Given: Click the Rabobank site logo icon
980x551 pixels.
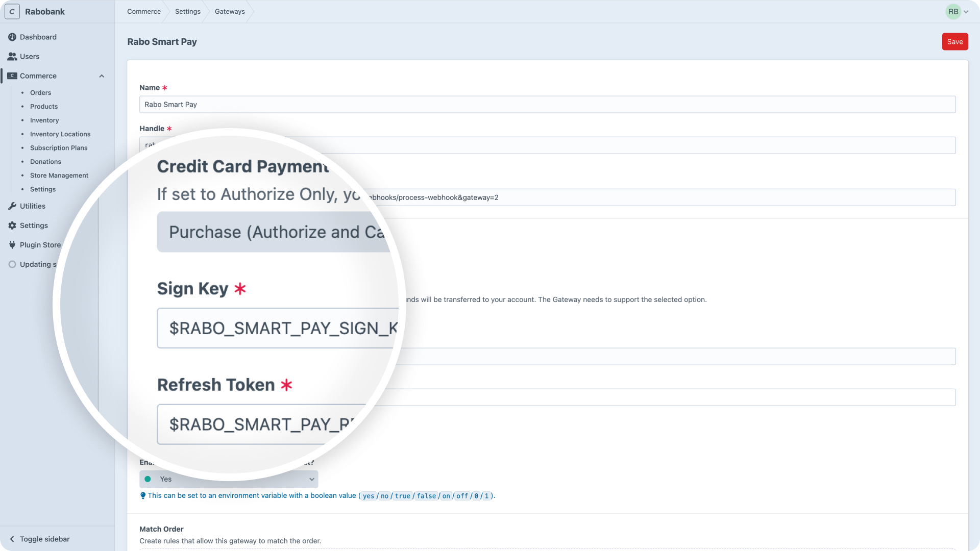Looking at the screenshot, I should (x=12, y=12).
